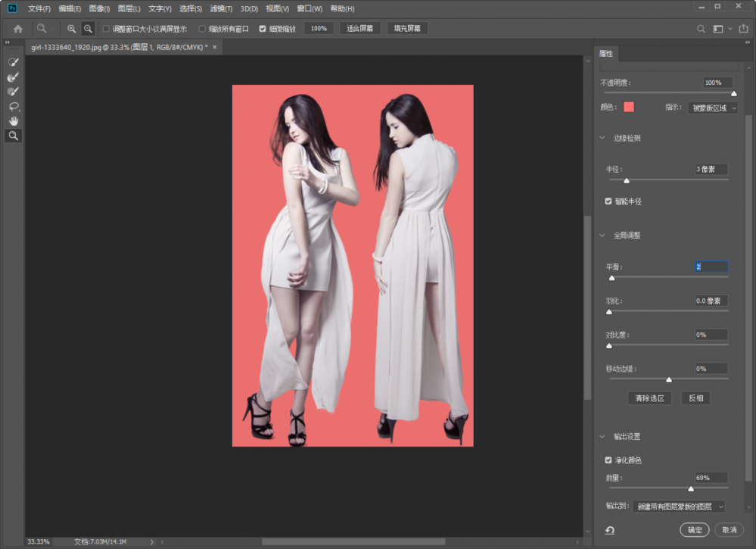This screenshot has height=549, width=756.
Task: Click the zoom out magnifier icon
Action: [88, 29]
